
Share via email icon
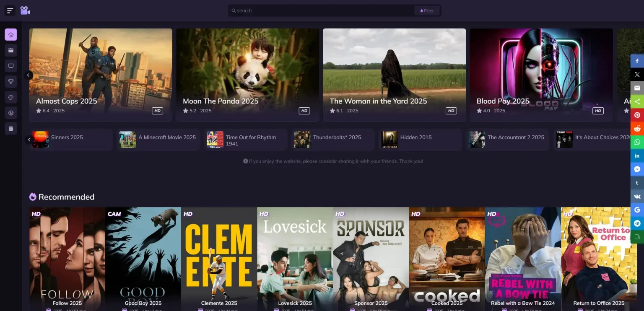(x=637, y=88)
